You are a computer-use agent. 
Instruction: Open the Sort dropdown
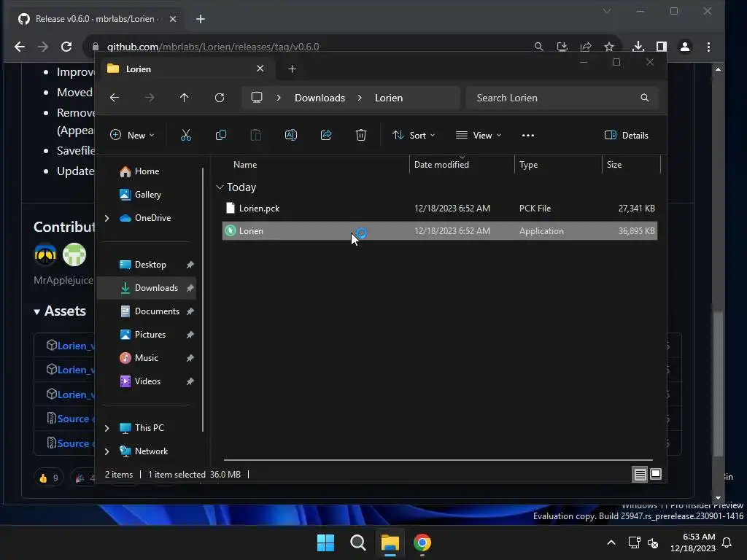(413, 135)
